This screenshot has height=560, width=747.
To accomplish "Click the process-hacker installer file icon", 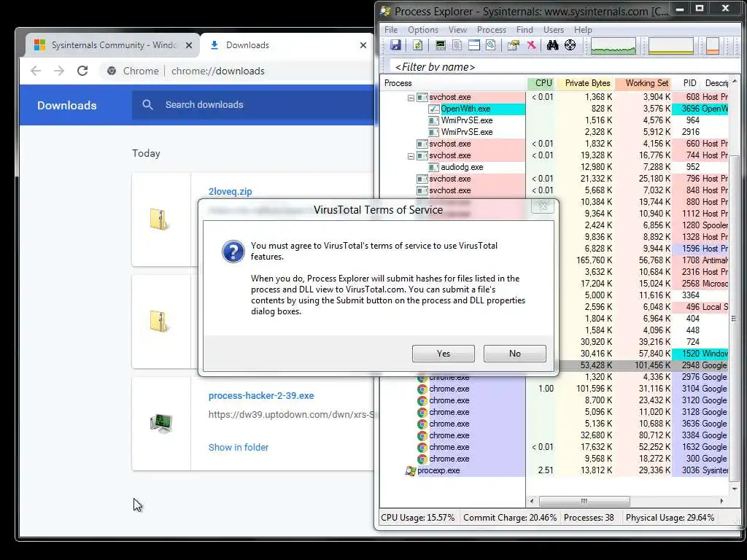I will [x=161, y=423].
